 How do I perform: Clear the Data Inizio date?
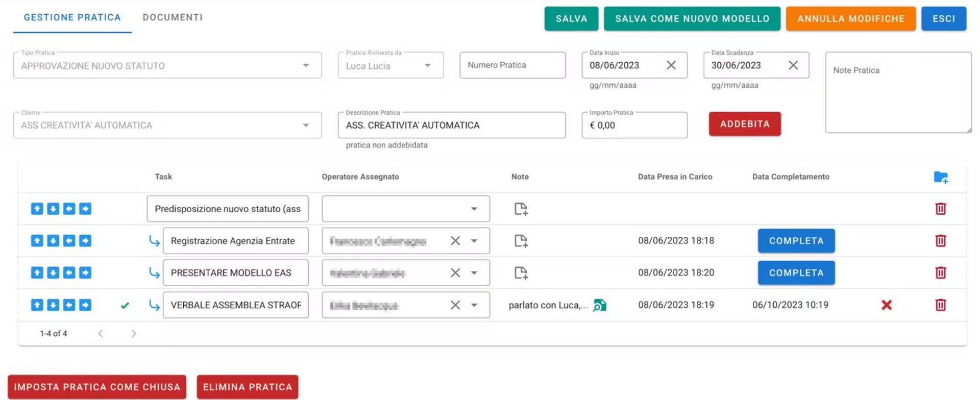tap(671, 65)
